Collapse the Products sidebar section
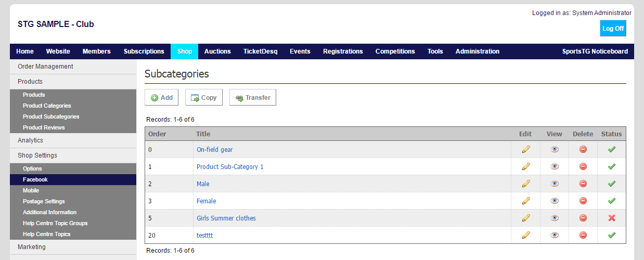Image resolution: width=644 pixels, height=260 pixels. [x=73, y=82]
